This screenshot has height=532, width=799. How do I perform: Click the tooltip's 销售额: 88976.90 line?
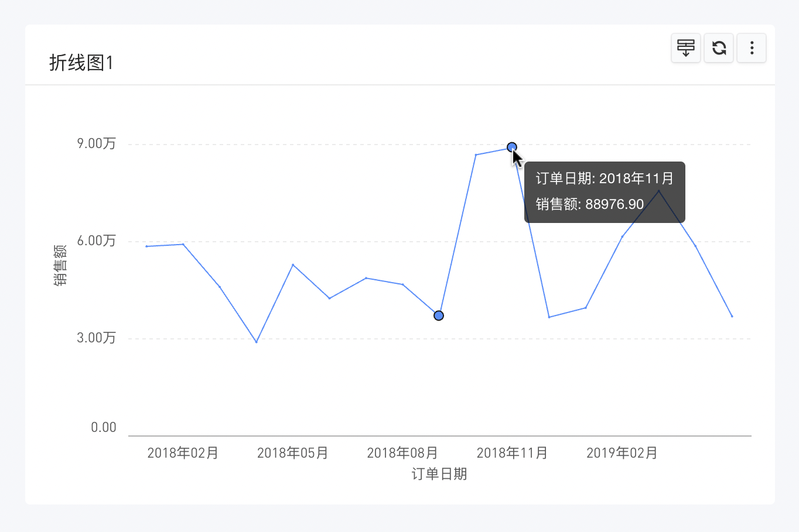[x=590, y=204]
